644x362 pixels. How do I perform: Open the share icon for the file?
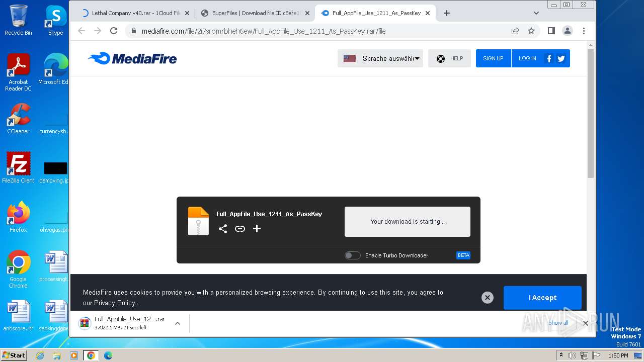click(x=223, y=229)
